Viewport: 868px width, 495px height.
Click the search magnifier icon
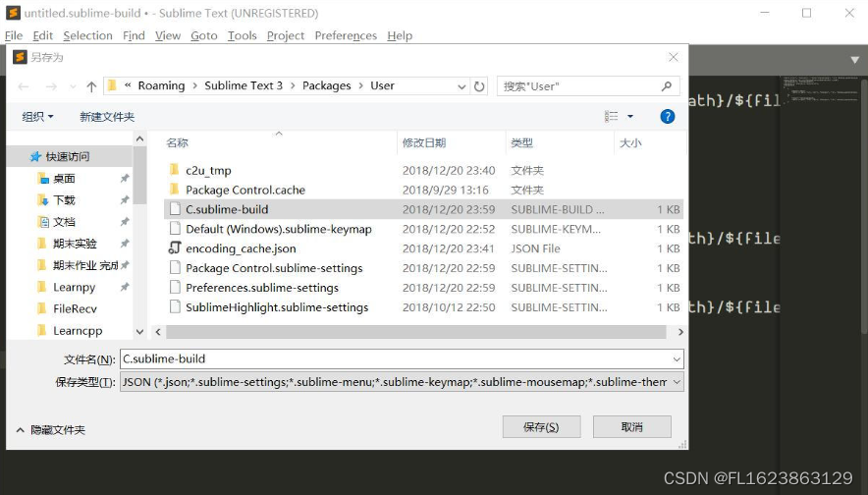pos(667,86)
